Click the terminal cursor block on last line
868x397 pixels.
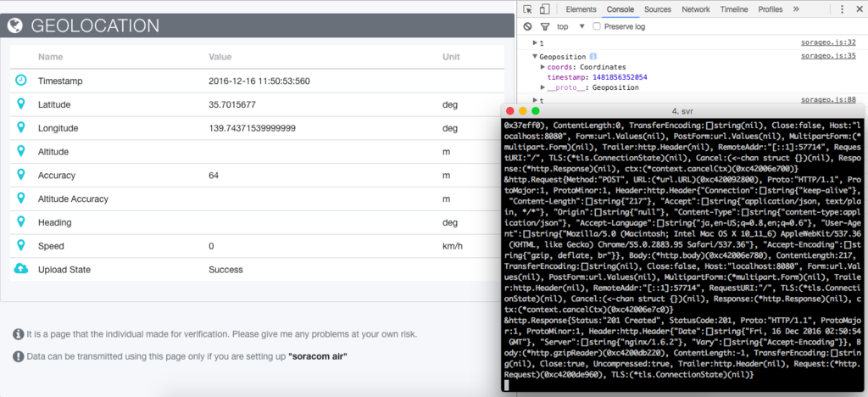coord(507,385)
